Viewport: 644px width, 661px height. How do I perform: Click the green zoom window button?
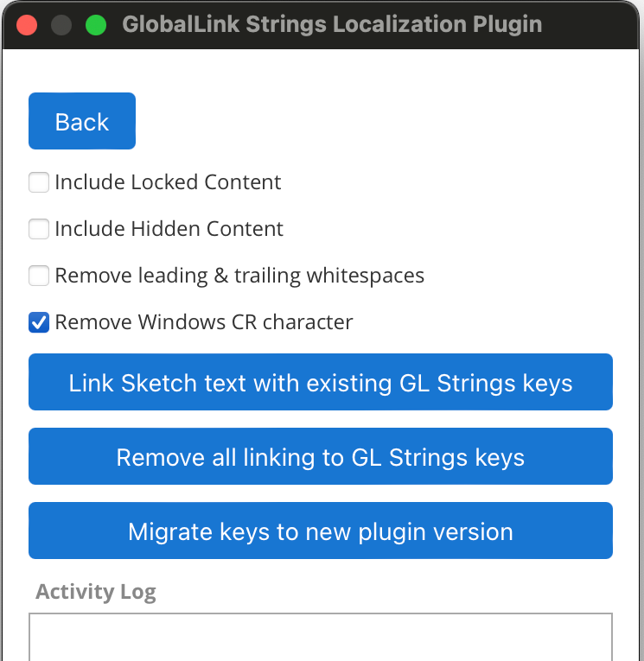click(96, 25)
